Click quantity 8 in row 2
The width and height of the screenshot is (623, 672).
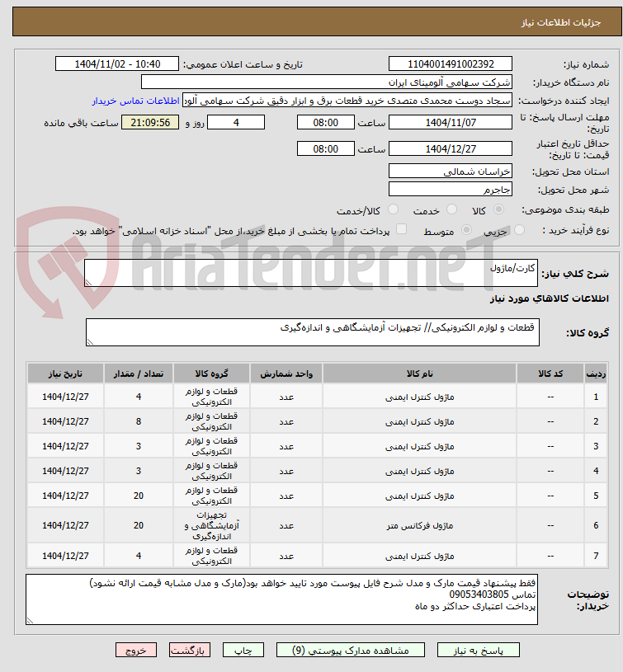139,421
